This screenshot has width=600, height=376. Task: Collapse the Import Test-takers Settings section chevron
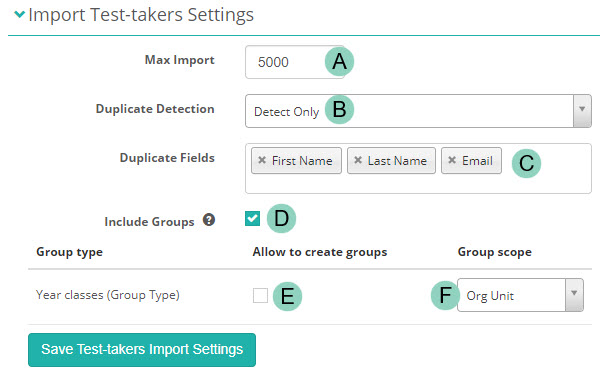click(20, 15)
